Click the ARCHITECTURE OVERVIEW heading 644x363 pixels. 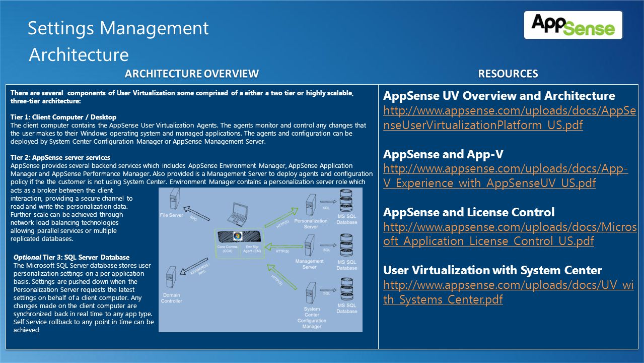coord(192,74)
